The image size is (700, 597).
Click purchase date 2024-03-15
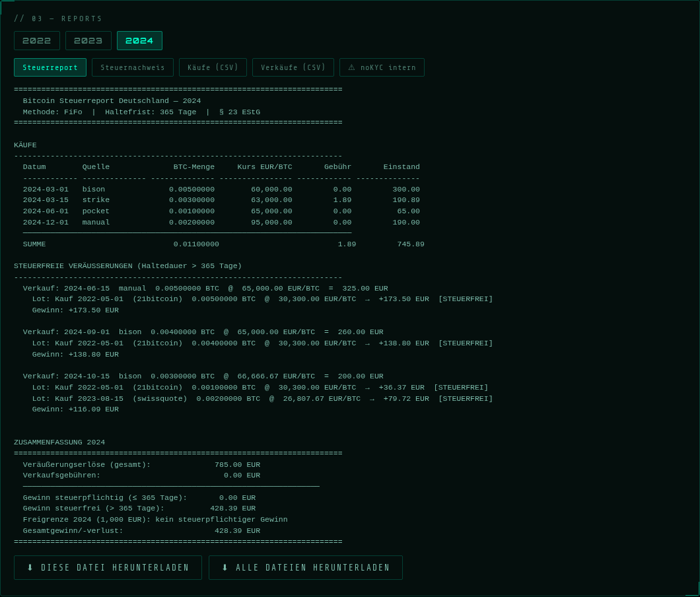tap(46, 200)
